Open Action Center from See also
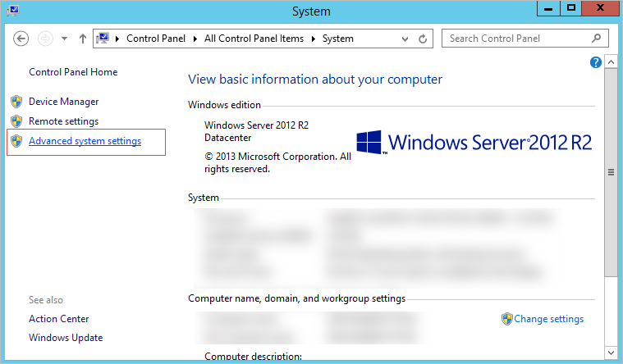Image resolution: width=623 pixels, height=364 pixels. 58,319
